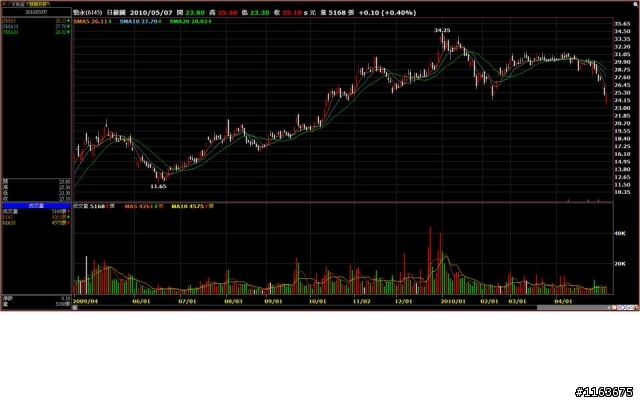This screenshot has width=640, height=400.
Task: Click the MA10 4575 label above volume chart
Action: coord(192,207)
